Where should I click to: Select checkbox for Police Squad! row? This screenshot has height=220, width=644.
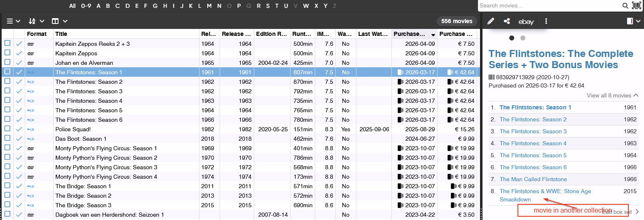tap(7, 129)
